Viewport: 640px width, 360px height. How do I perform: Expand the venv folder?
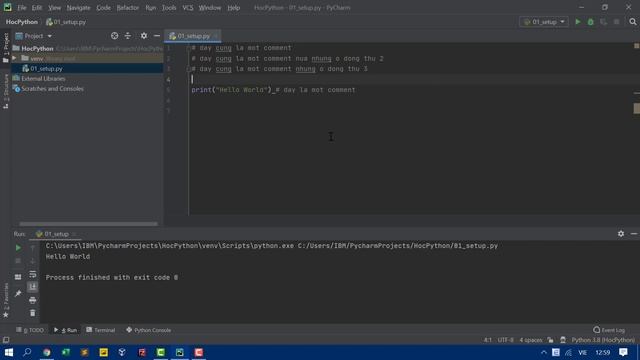click(15, 58)
